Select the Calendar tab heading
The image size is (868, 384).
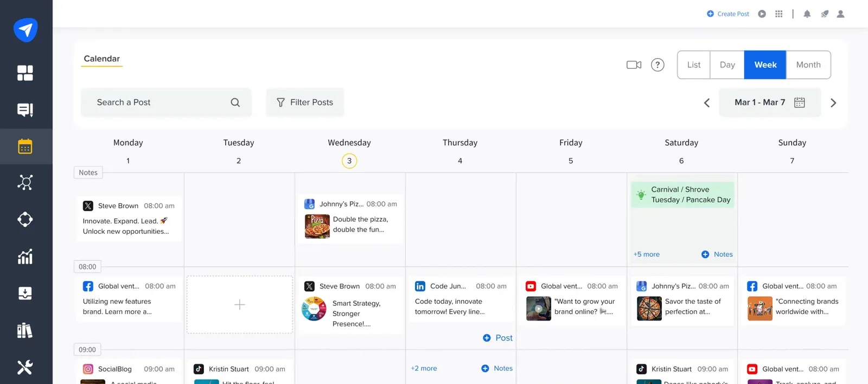102,59
